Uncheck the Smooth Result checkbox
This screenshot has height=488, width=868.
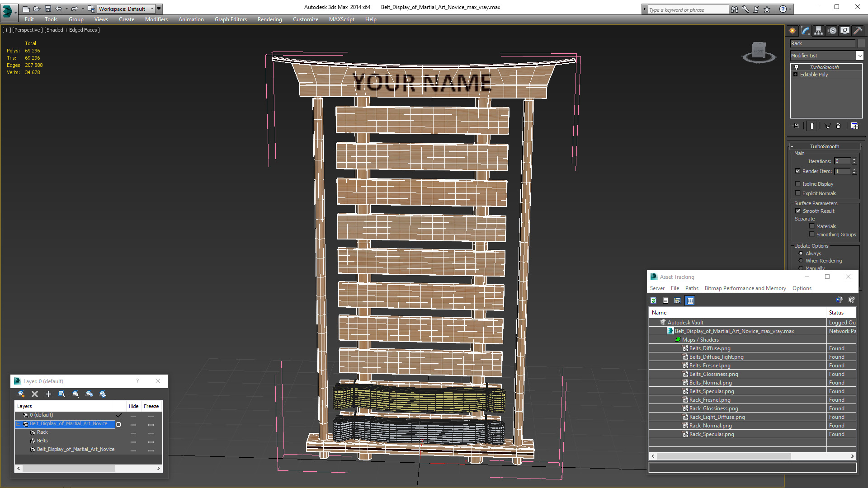(797, 211)
